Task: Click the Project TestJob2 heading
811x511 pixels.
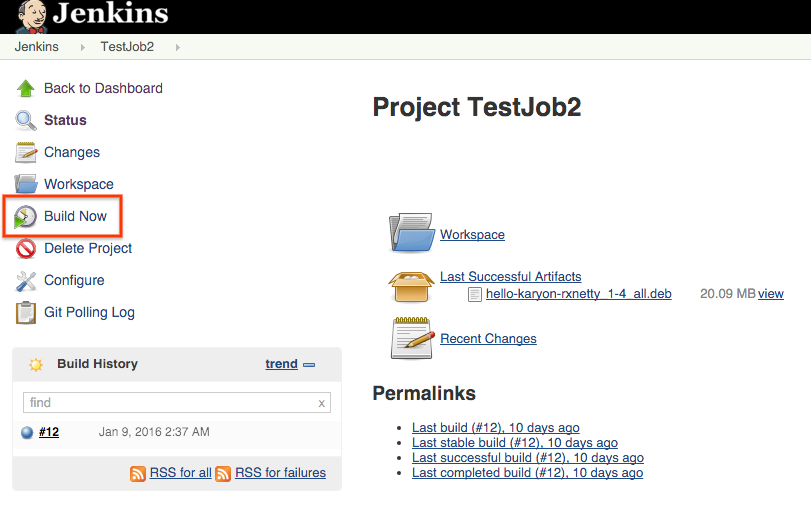Action: point(477,107)
